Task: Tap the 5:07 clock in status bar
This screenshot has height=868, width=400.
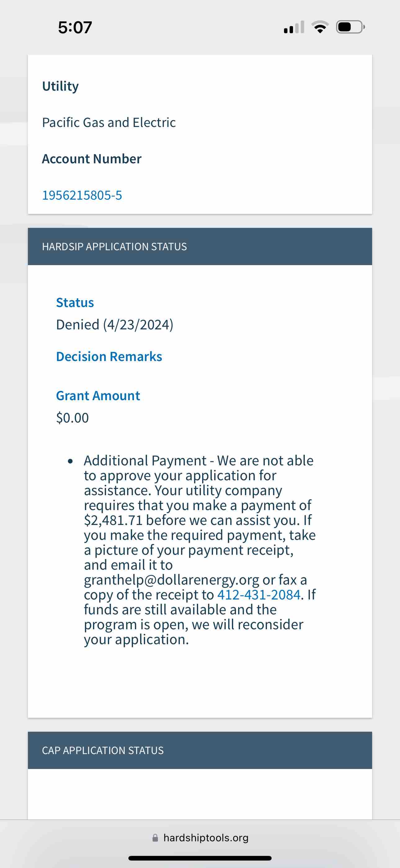Action: 75,27
